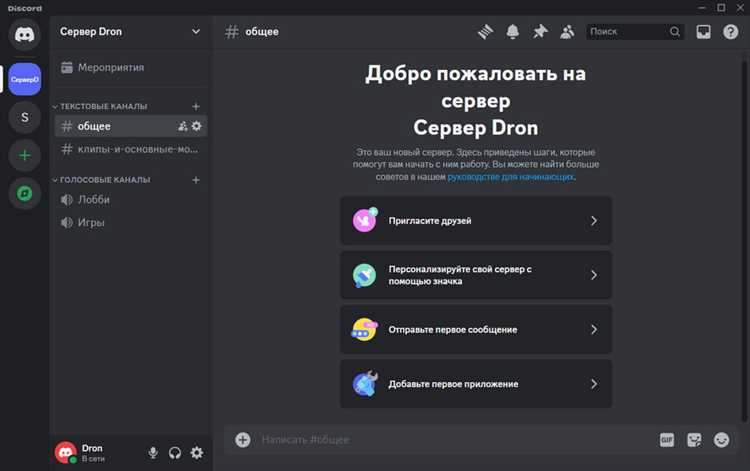Toggle headphones deafen
This screenshot has width=750, height=471.
[x=175, y=452]
